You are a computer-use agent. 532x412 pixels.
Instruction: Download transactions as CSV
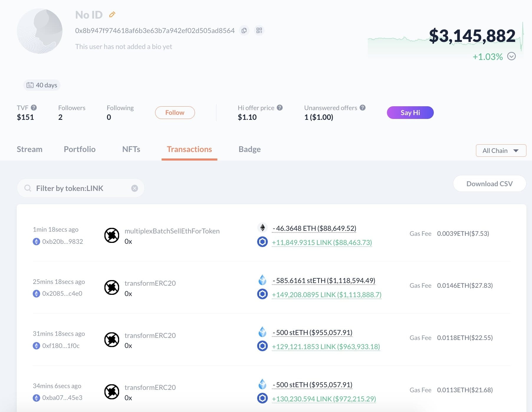[x=490, y=184]
